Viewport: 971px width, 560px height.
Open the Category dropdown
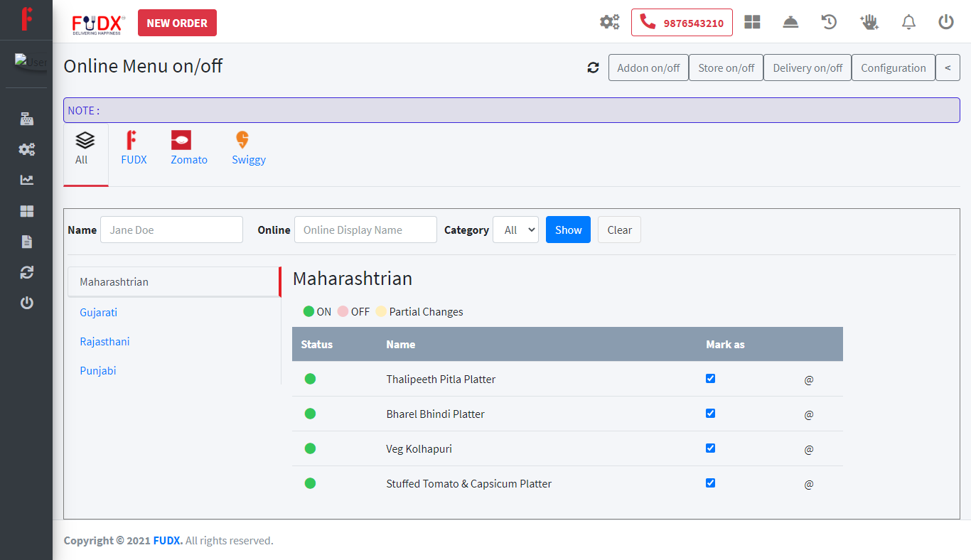[x=515, y=230]
